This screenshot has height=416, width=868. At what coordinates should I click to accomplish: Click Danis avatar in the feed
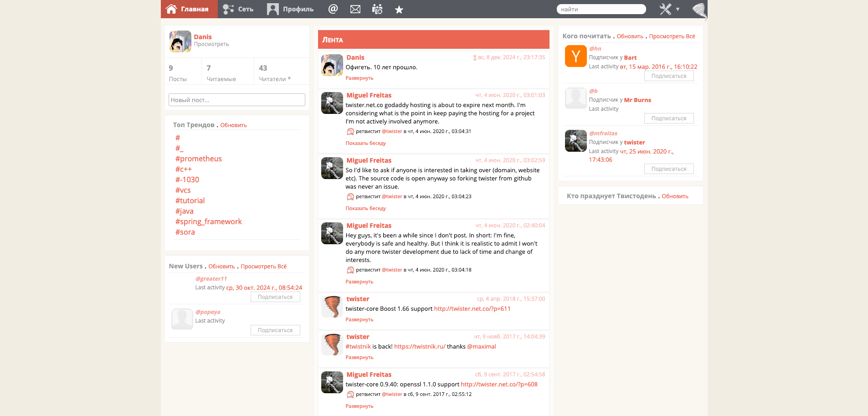pyautogui.click(x=332, y=65)
